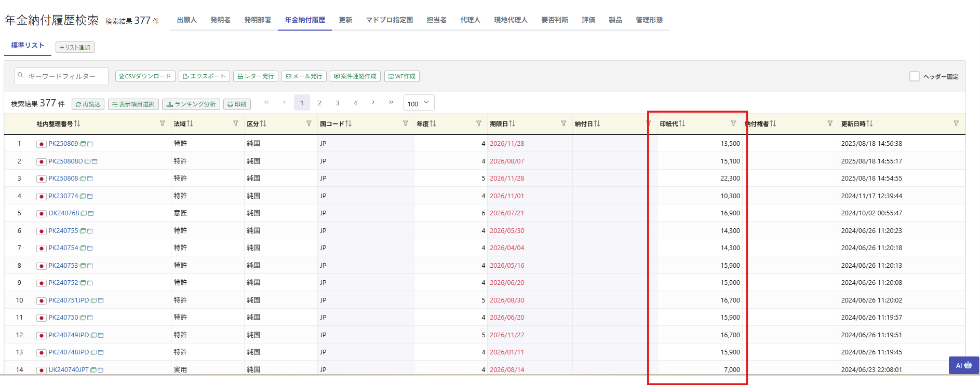Go to page 3 of results

[x=337, y=103]
